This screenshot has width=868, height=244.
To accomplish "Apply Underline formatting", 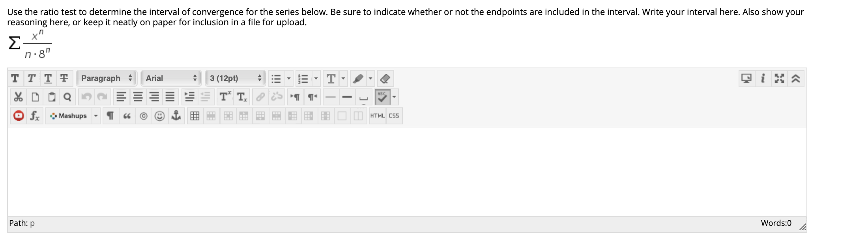I will coord(48,78).
